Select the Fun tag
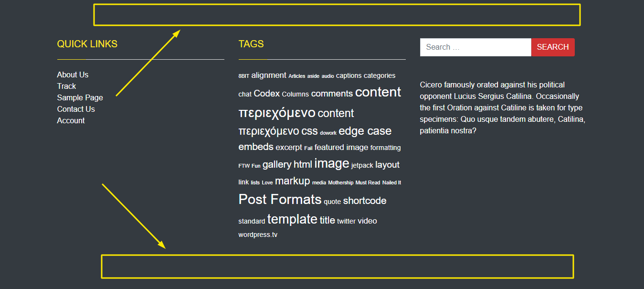The width and height of the screenshot is (644, 289). point(256,166)
